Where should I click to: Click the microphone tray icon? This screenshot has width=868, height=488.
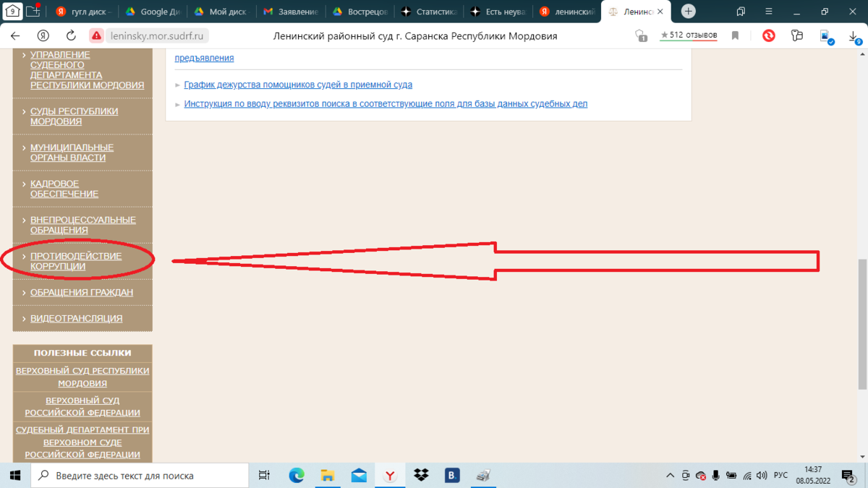pyautogui.click(x=715, y=476)
